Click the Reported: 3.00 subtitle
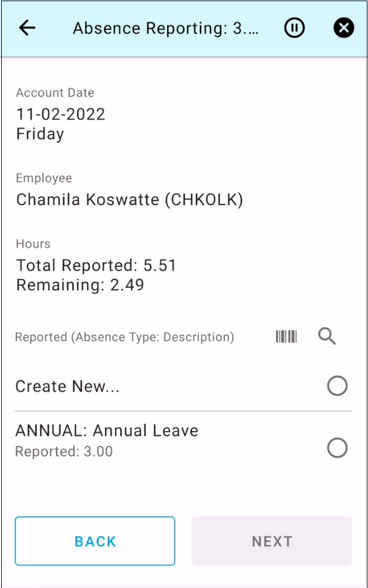 click(63, 452)
